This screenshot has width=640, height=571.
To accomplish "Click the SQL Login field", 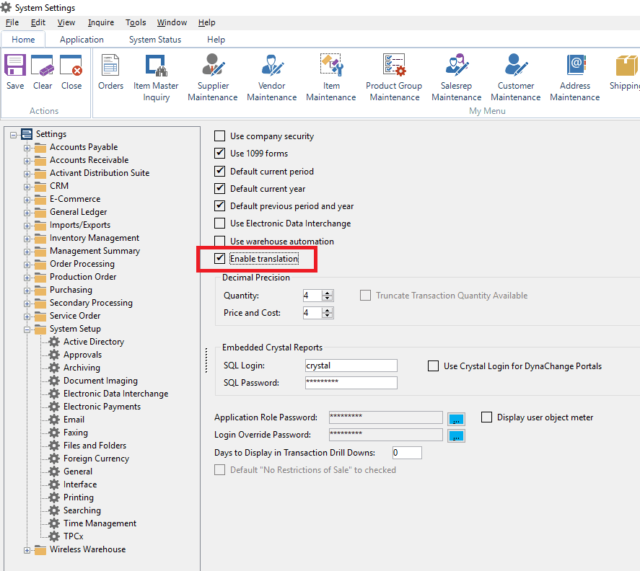I will click(x=351, y=365).
